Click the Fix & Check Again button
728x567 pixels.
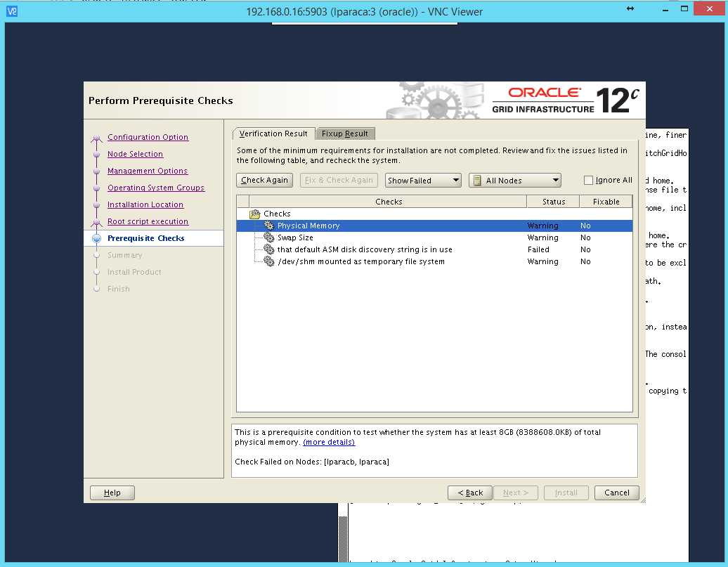tap(339, 180)
